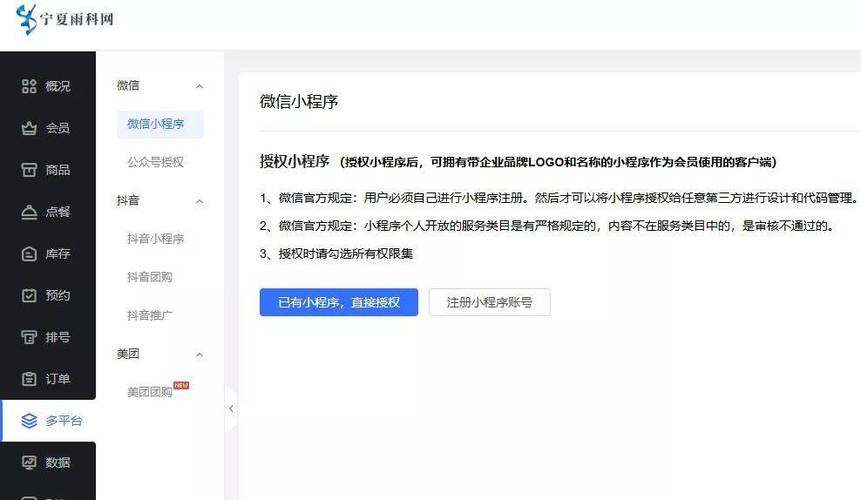Open 抖音推广 submenu item

tap(150, 316)
